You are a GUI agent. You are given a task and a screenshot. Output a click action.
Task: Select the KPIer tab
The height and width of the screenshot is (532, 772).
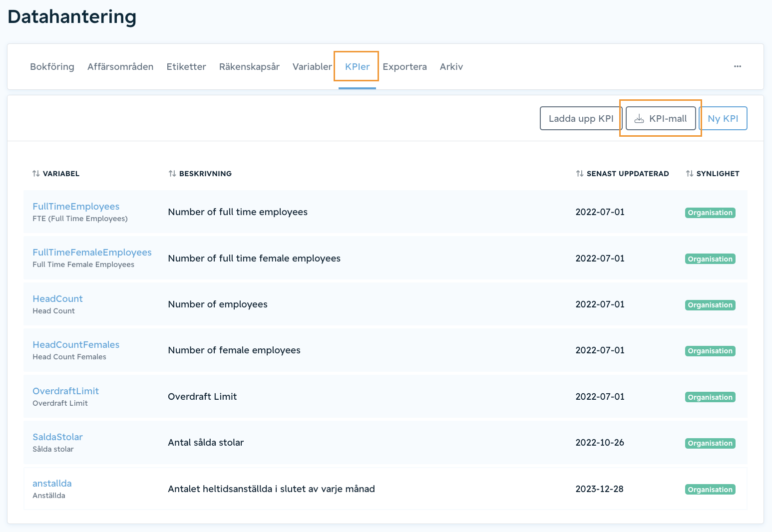pyautogui.click(x=358, y=67)
